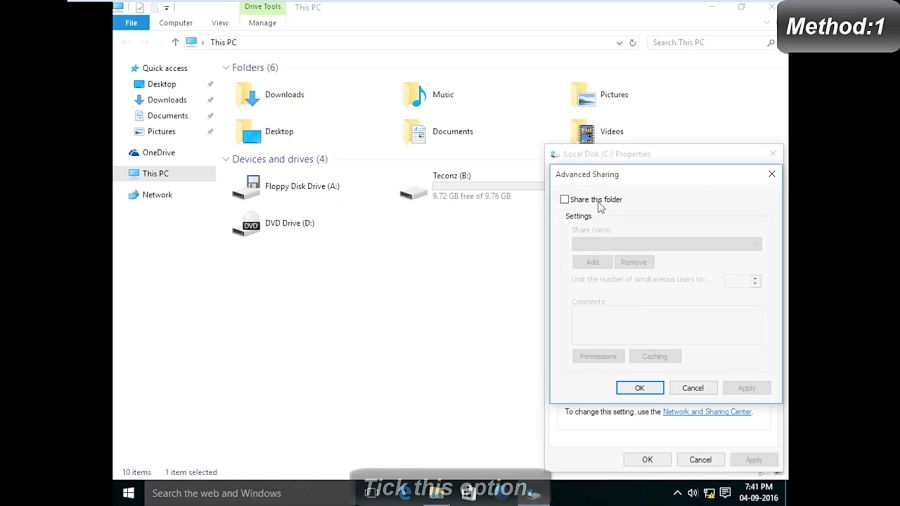Viewport: 900px width, 506px height.
Task: Click the address bar's This PC computer icon
Action: pos(191,42)
